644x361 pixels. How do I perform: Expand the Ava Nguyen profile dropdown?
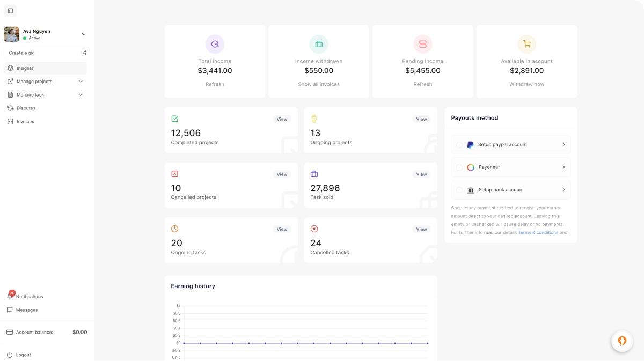pyautogui.click(x=84, y=34)
